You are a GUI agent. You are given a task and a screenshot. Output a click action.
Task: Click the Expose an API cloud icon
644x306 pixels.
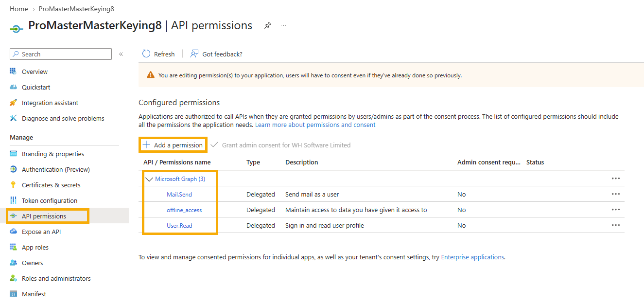pyautogui.click(x=13, y=232)
